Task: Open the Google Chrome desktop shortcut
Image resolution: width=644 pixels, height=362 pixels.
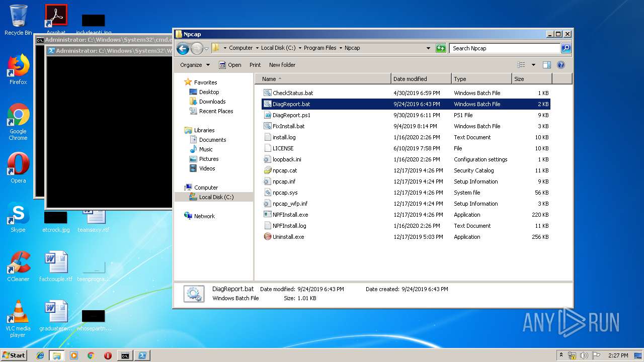Action: point(18,122)
